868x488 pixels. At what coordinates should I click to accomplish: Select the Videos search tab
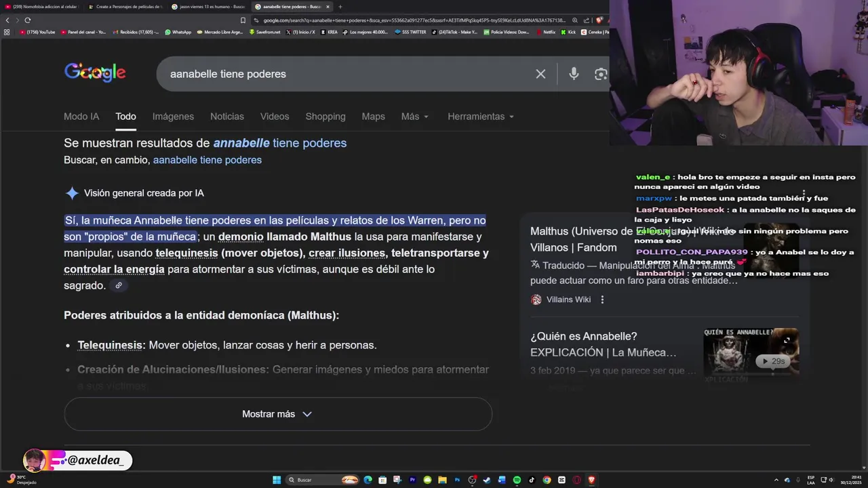tap(275, 117)
